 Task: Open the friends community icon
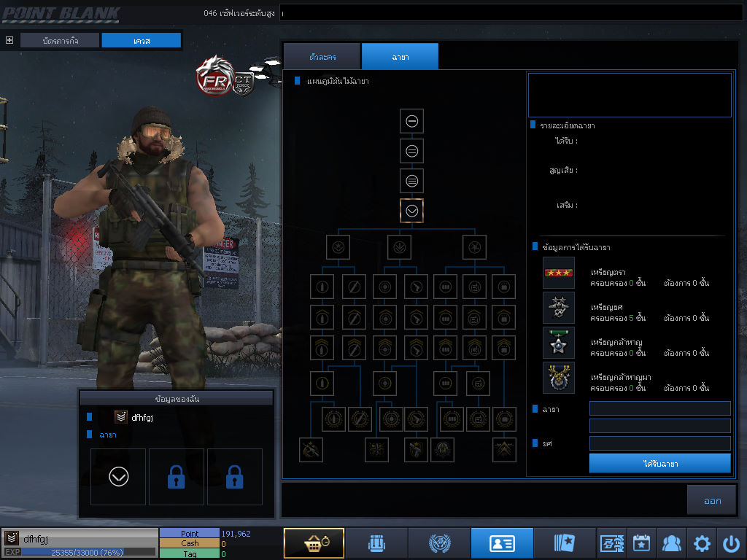pos(671,543)
